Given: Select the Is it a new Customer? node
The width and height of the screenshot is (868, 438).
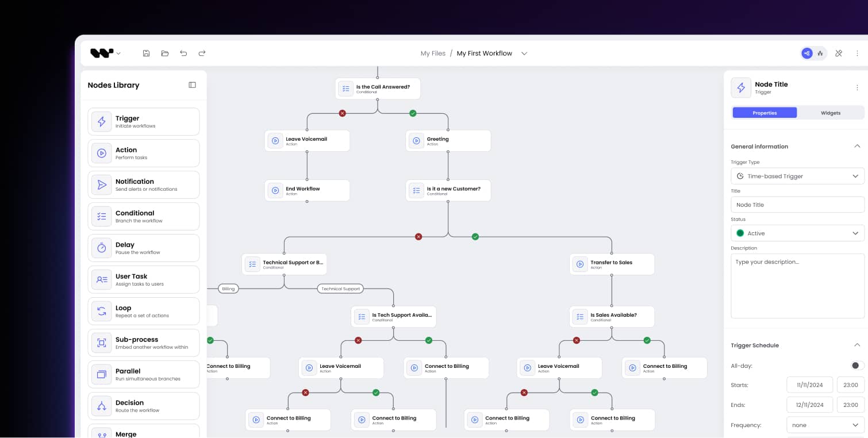Looking at the screenshot, I should 448,190.
